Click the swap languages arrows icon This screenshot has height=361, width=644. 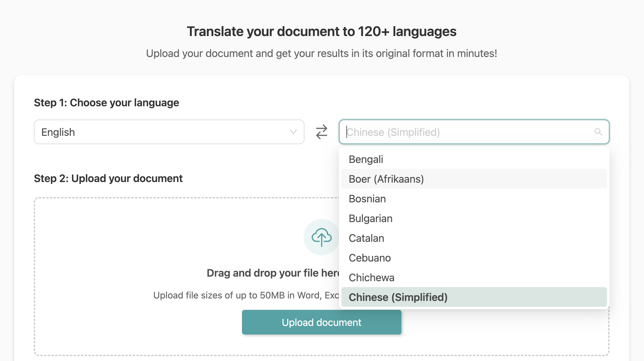(321, 132)
